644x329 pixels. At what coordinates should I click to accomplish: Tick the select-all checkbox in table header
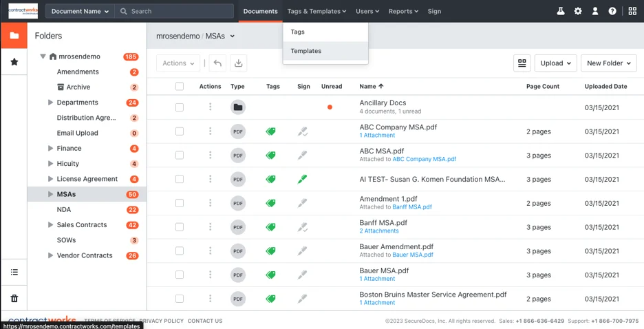[x=180, y=87]
